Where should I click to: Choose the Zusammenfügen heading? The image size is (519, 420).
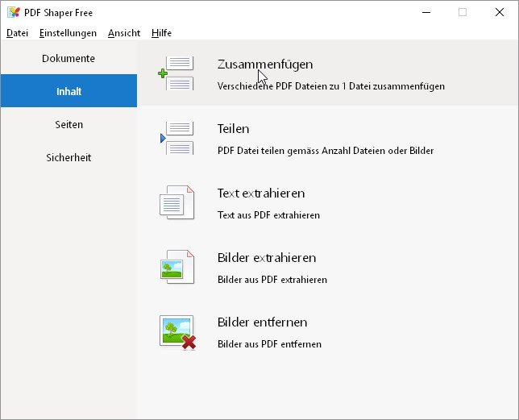[265, 64]
